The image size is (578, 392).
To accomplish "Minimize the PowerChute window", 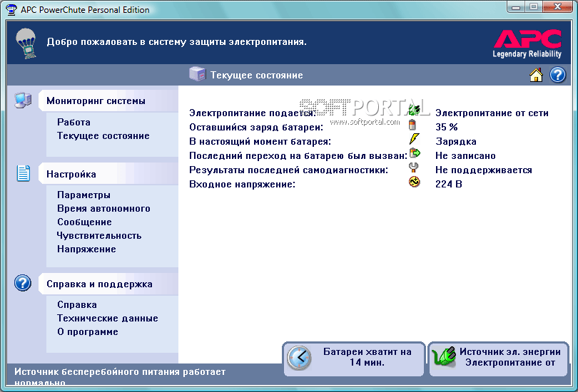I will [x=516, y=7].
